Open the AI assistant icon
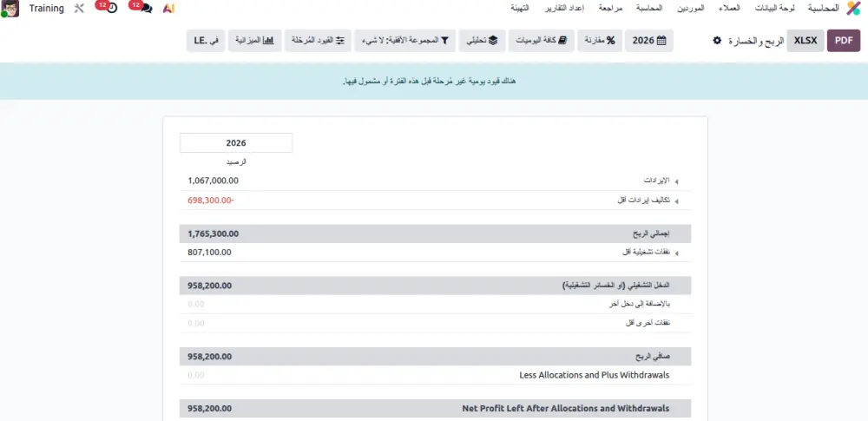This screenshot has width=868, height=421. 169,9
